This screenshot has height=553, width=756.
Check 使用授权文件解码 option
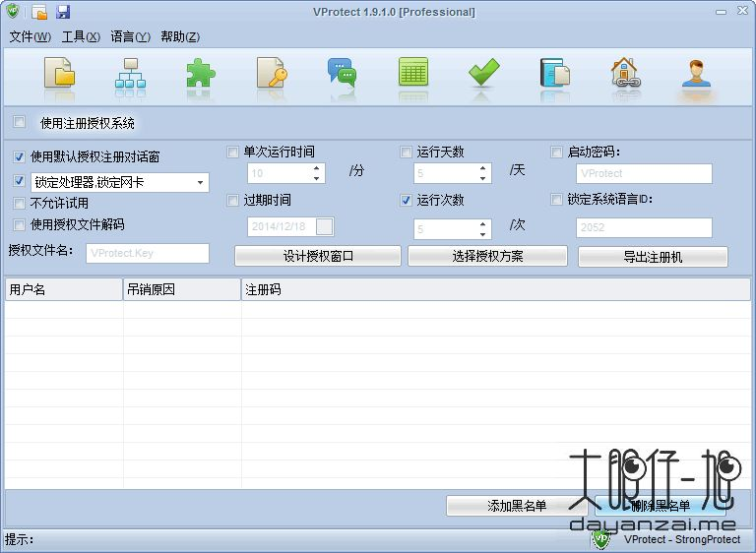[x=20, y=224]
